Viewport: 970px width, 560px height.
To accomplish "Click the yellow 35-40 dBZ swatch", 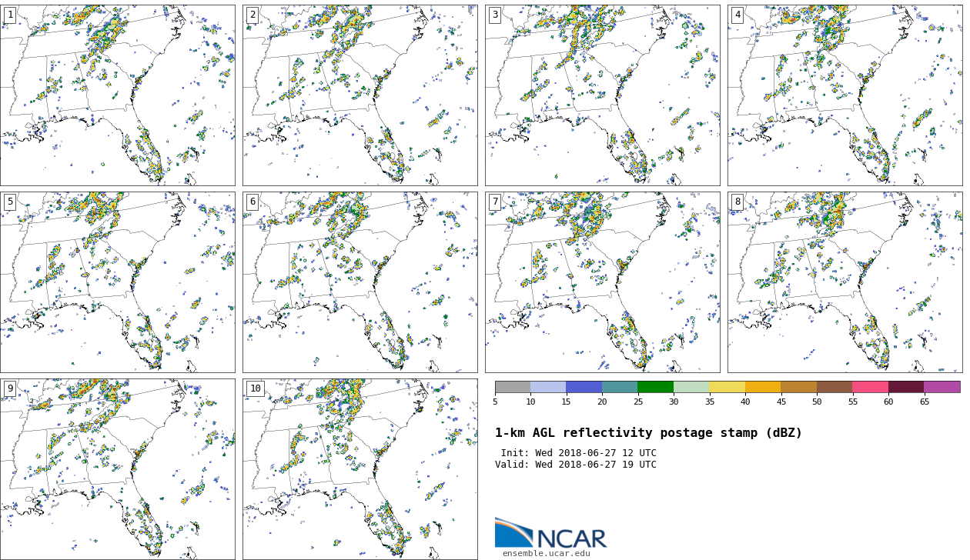I will click(x=727, y=387).
